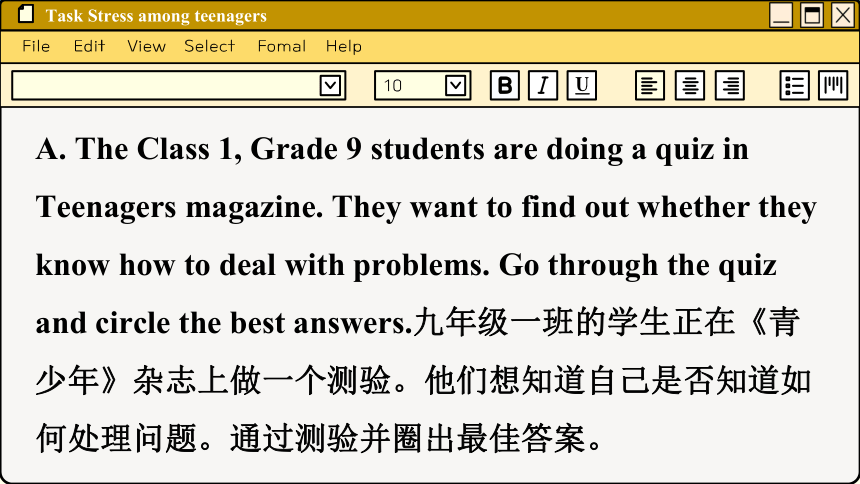
Task: Click the Chinese text '杂志上做一个测验'
Action: [x=262, y=381]
